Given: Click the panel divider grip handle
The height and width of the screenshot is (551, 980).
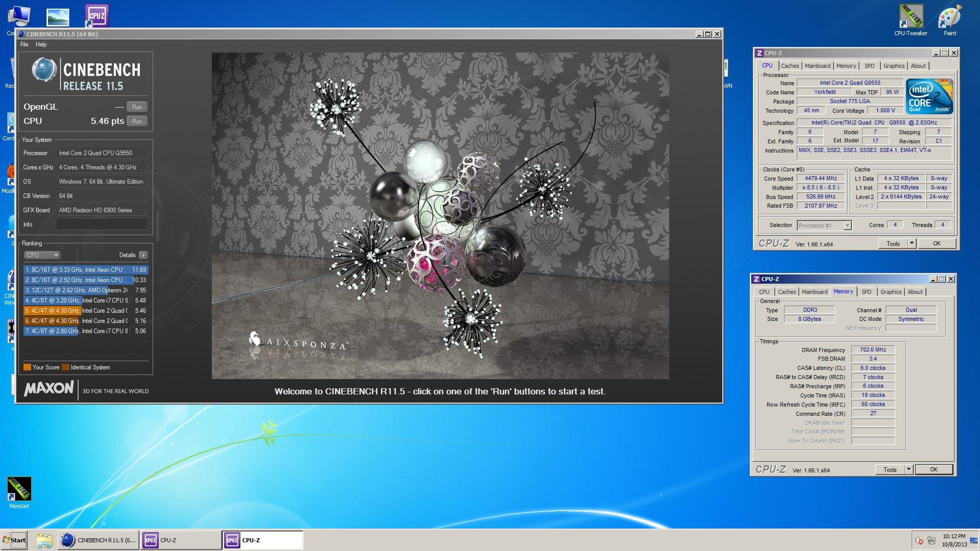Looking at the screenshot, I should pyautogui.click(x=157, y=225).
